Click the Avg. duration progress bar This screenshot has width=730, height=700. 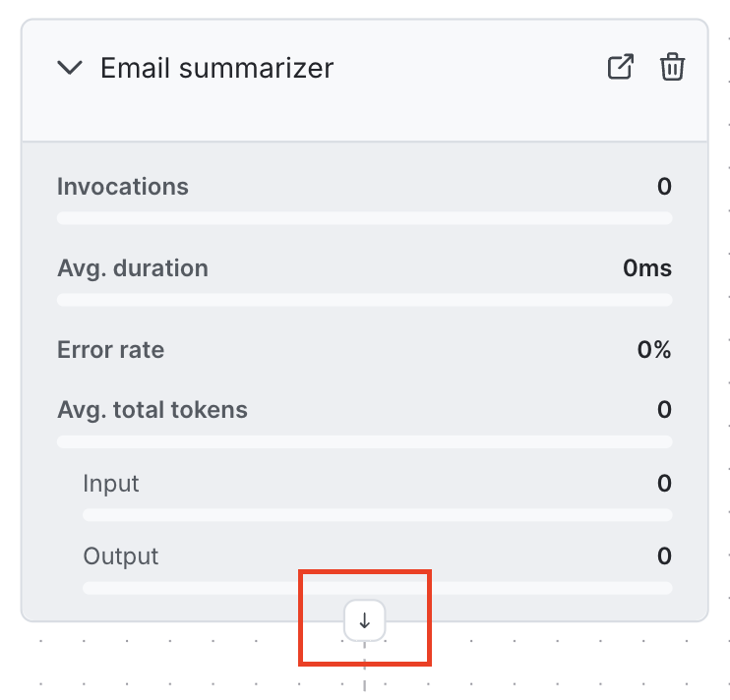[x=364, y=299]
